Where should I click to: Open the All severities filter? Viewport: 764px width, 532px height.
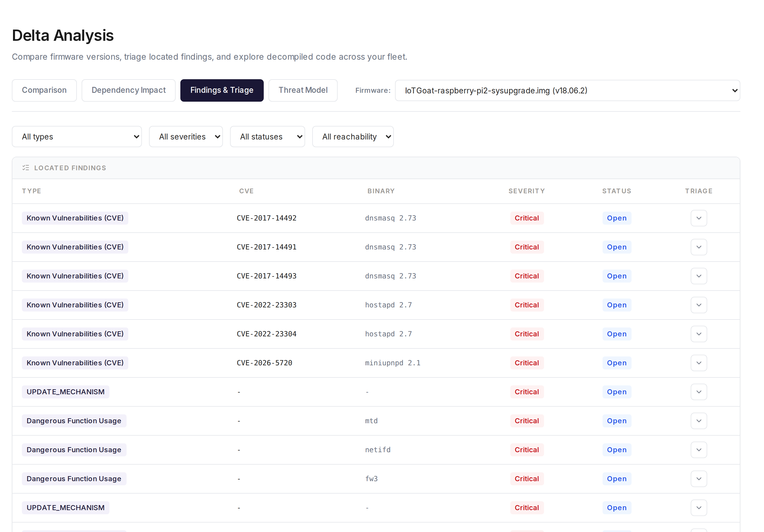pyautogui.click(x=186, y=137)
